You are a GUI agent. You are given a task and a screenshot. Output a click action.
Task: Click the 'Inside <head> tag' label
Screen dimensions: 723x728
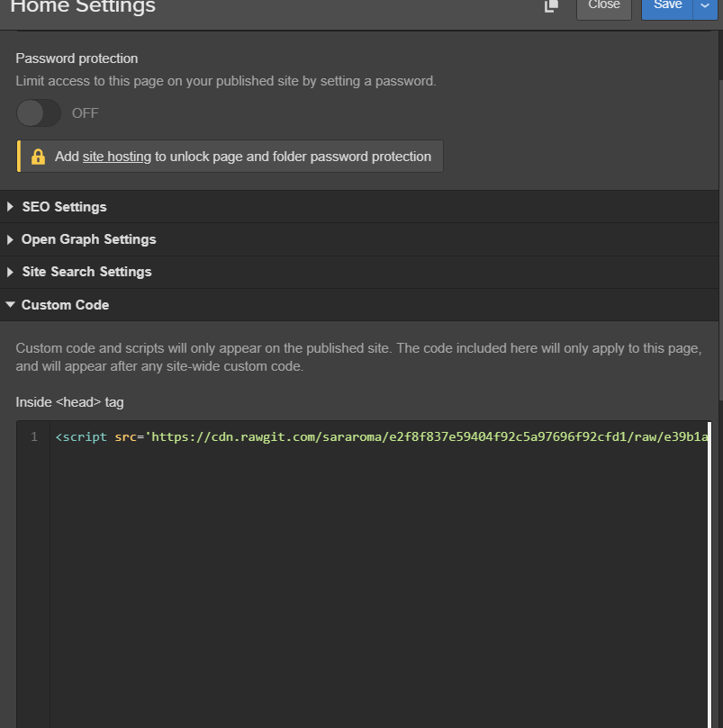69,402
